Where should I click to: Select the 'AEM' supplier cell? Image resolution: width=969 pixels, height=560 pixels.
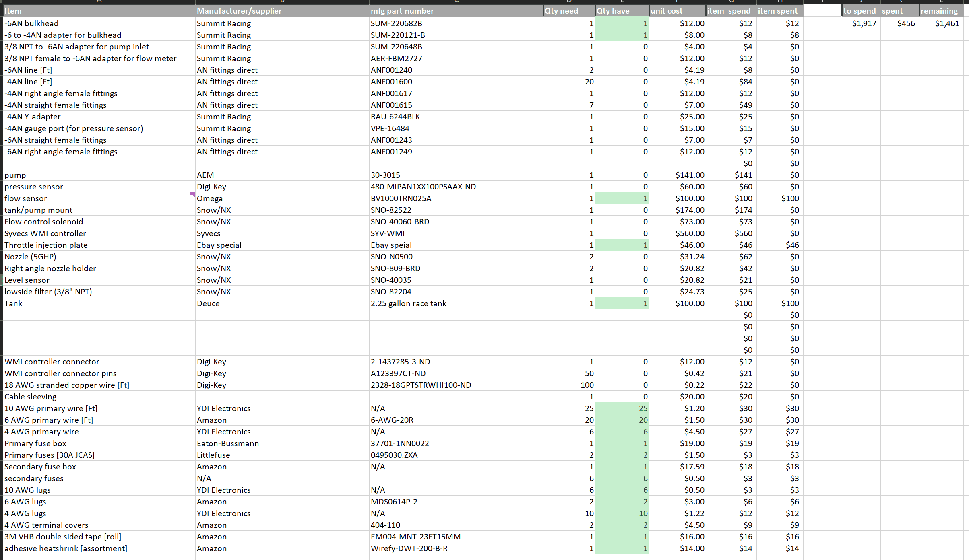tap(282, 175)
